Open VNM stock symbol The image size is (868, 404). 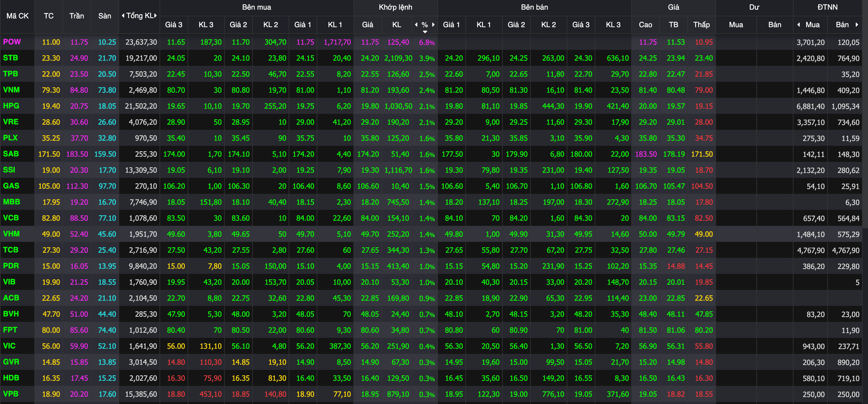pyautogui.click(x=11, y=90)
